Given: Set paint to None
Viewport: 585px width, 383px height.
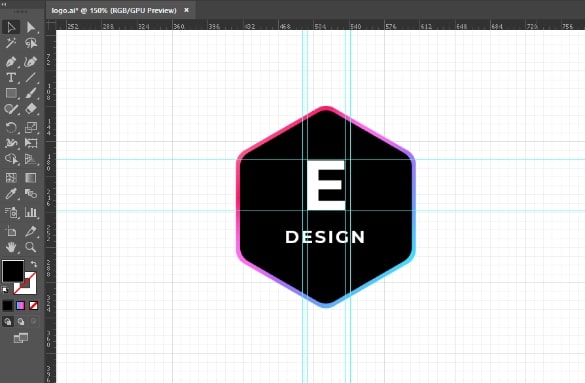Looking at the screenshot, I should pyautogui.click(x=34, y=306).
